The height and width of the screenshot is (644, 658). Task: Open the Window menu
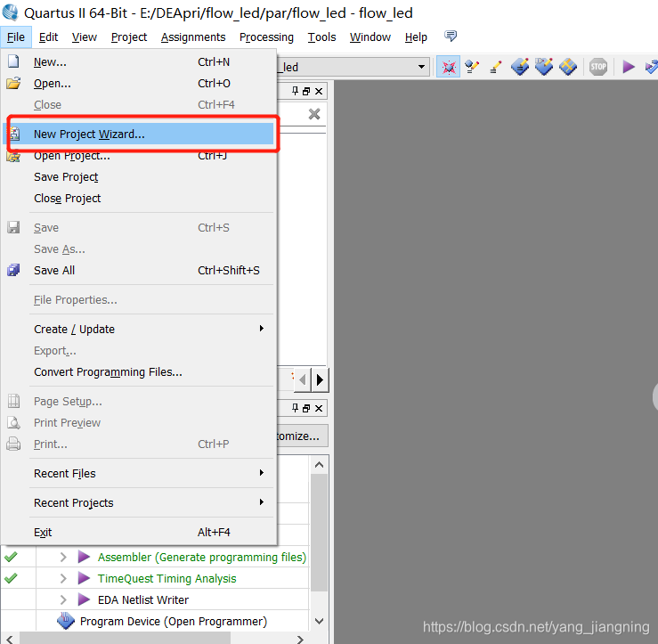click(370, 37)
